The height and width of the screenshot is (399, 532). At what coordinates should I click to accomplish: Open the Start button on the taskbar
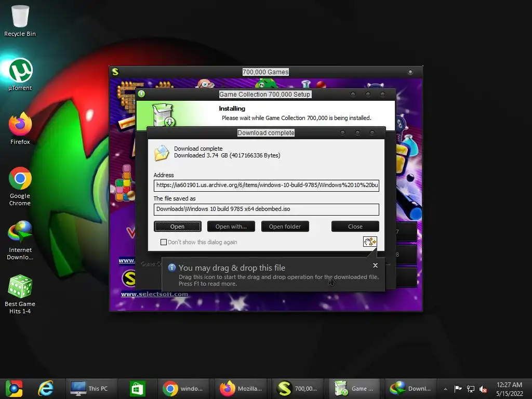14,389
